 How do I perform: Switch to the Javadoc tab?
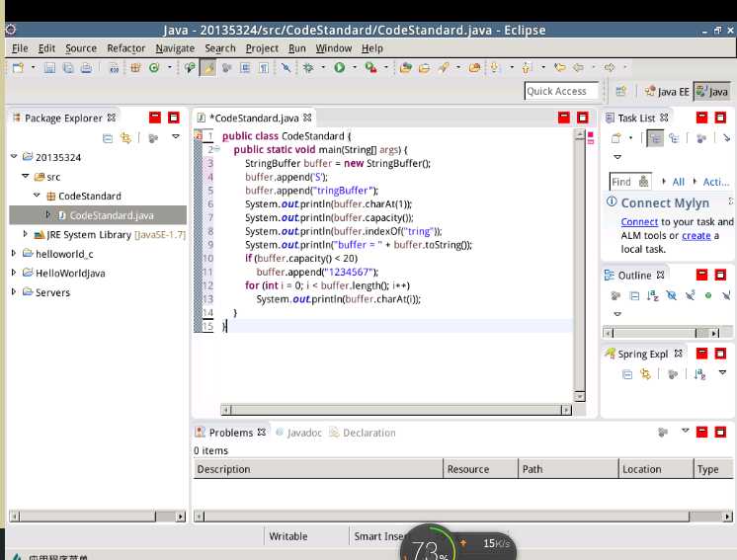coord(299,433)
